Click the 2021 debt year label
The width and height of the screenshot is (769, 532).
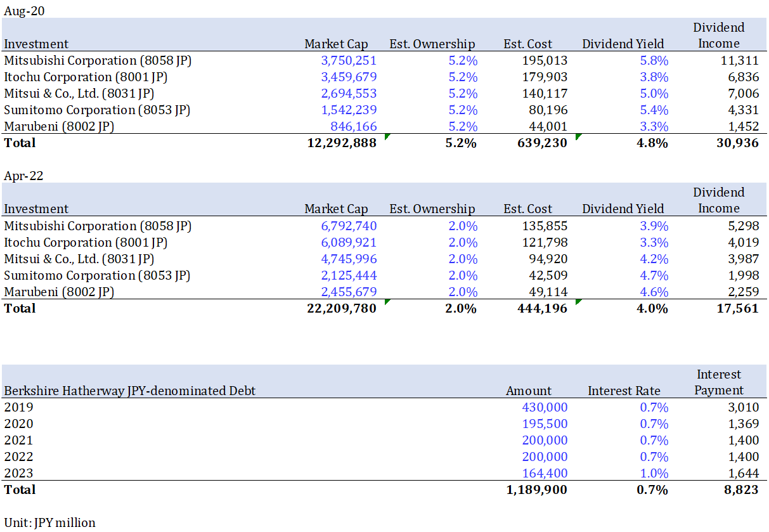[x=18, y=440]
